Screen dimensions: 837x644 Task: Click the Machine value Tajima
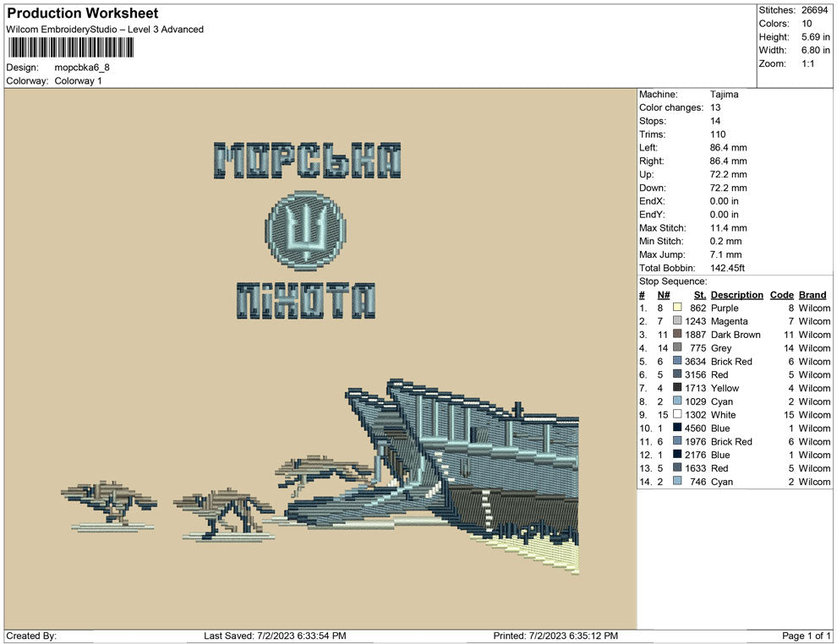pos(724,95)
